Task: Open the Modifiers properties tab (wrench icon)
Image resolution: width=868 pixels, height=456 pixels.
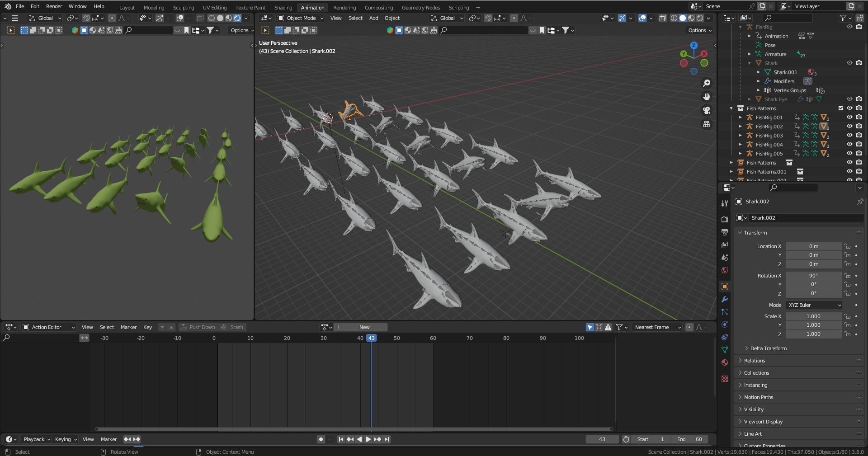Action: (x=725, y=299)
